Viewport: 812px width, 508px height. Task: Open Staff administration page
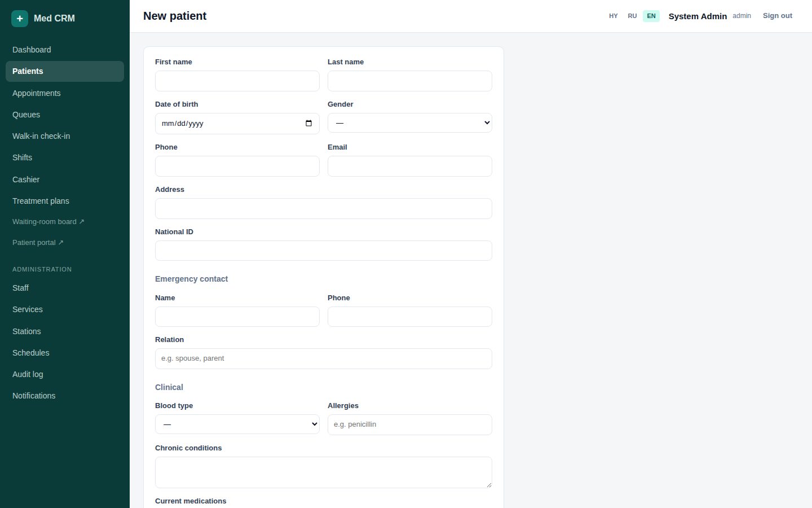click(65, 288)
